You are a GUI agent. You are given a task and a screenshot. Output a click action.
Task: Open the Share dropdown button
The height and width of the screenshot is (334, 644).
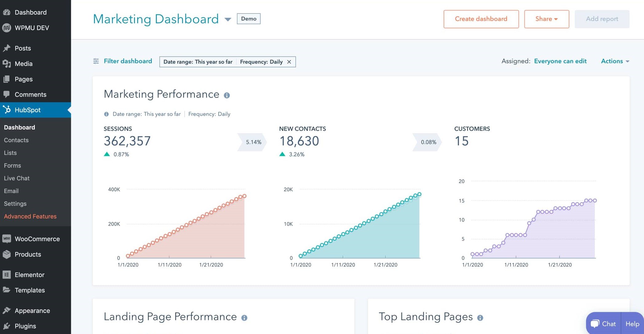point(546,19)
